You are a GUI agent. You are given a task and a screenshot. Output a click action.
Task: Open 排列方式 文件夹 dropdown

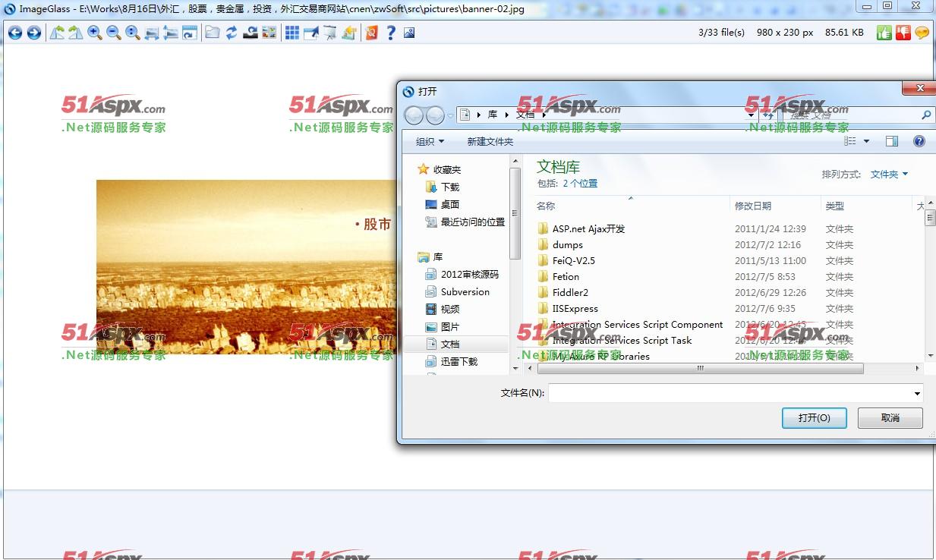coord(889,175)
